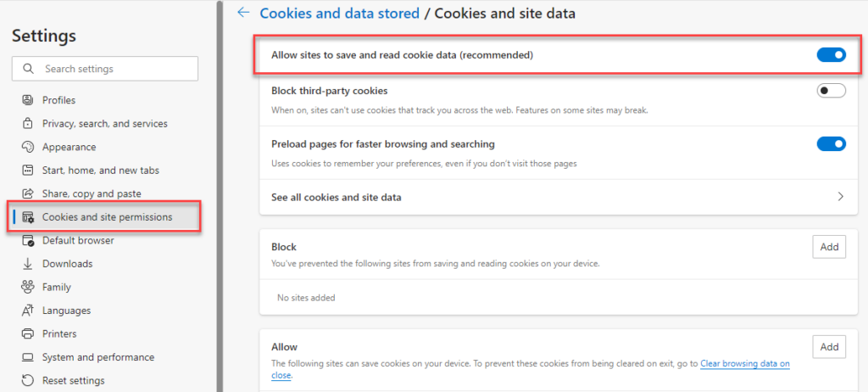Screen dimensions: 868x392
Task: Enable Block third-party cookies toggle
Action: tap(831, 91)
